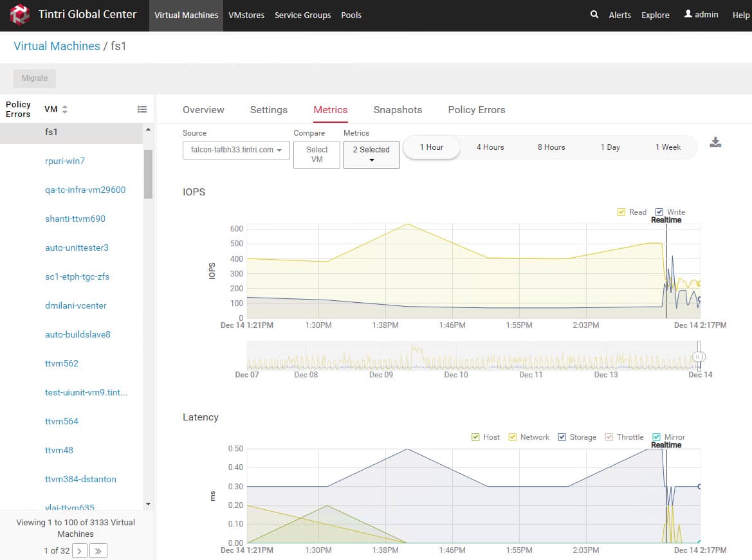
Task: Click the VM list scrollbar thumb
Action: tap(148, 174)
